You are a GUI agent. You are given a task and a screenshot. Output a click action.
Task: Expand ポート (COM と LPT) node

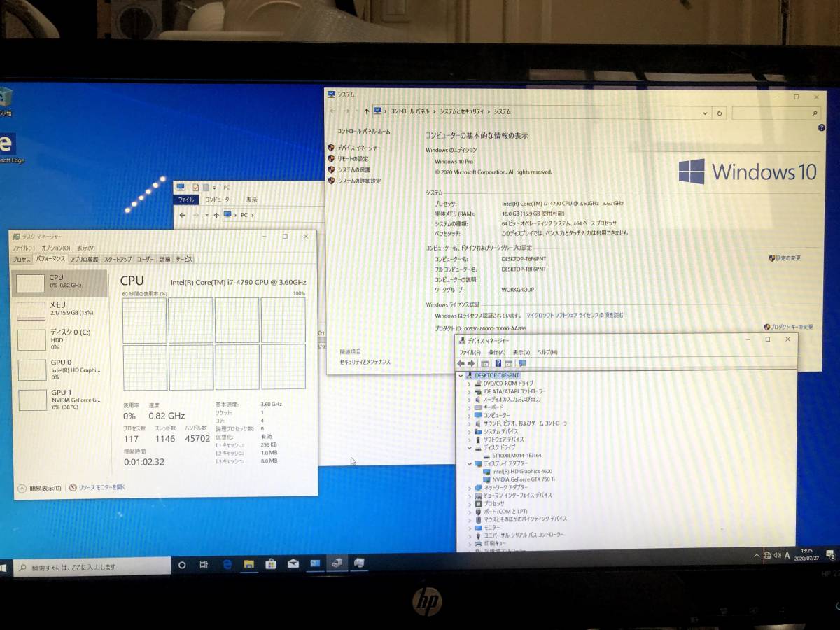coord(470,512)
